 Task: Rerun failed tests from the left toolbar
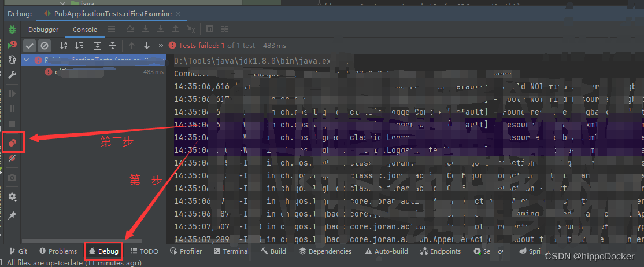12,45
